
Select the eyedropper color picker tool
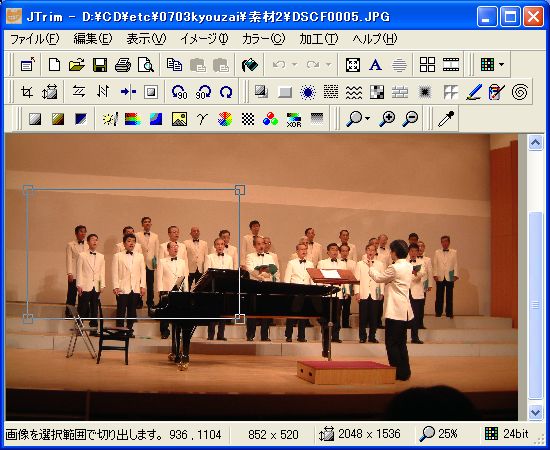pyautogui.click(x=446, y=119)
